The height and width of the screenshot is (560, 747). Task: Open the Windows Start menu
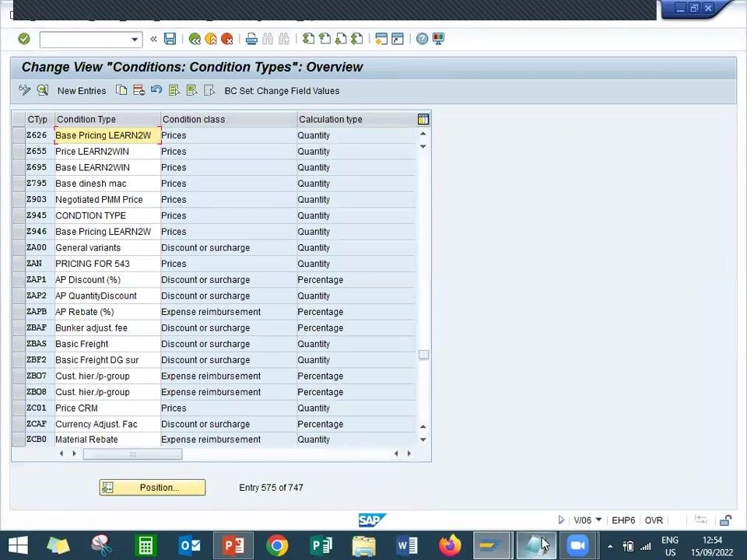click(18, 545)
